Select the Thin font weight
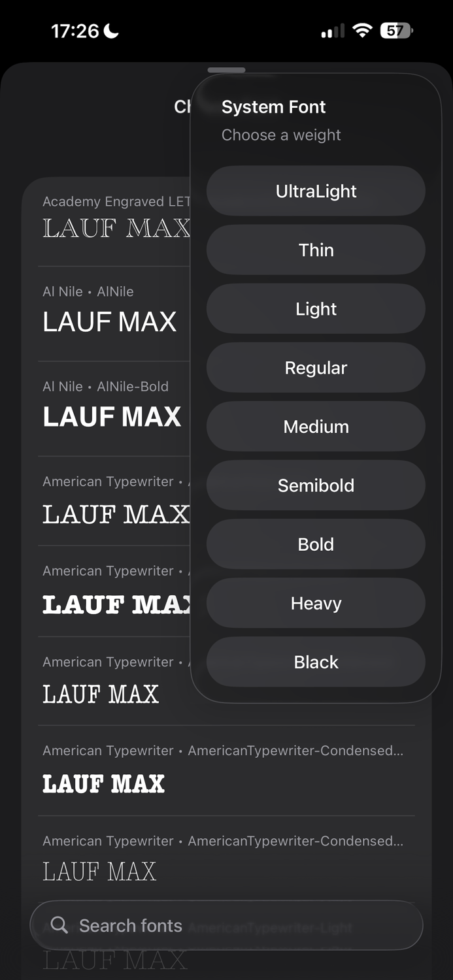This screenshot has height=980, width=453. pyautogui.click(x=316, y=250)
